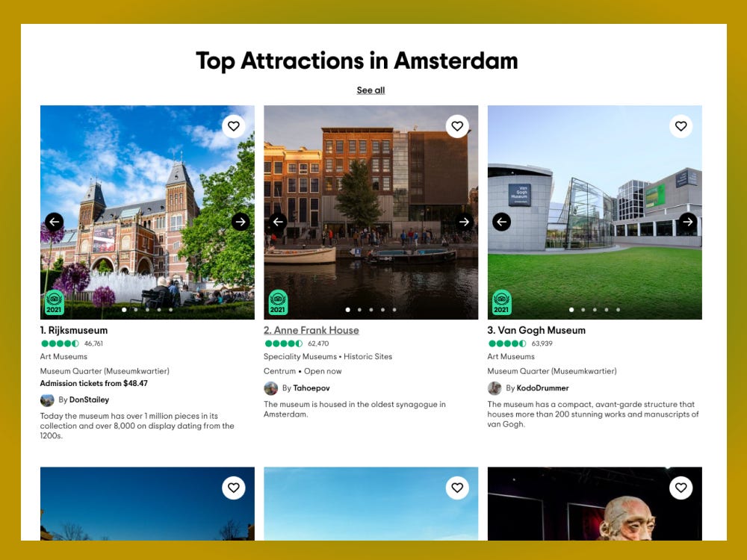747x560 pixels.
Task: Tap heart icon on bottom-middle sky photo card
Action: pyautogui.click(x=457, y=488)
